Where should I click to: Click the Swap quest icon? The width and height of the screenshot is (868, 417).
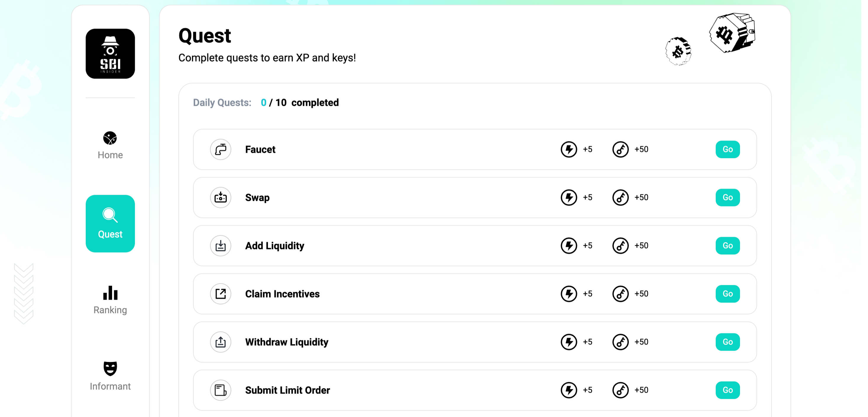pyautogui.click(x=221, y=197)
